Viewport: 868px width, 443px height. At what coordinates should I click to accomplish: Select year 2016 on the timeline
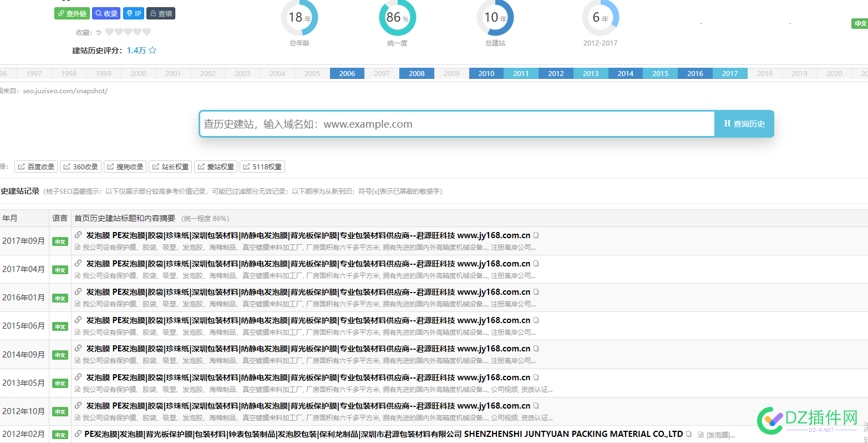click(695, 73)
